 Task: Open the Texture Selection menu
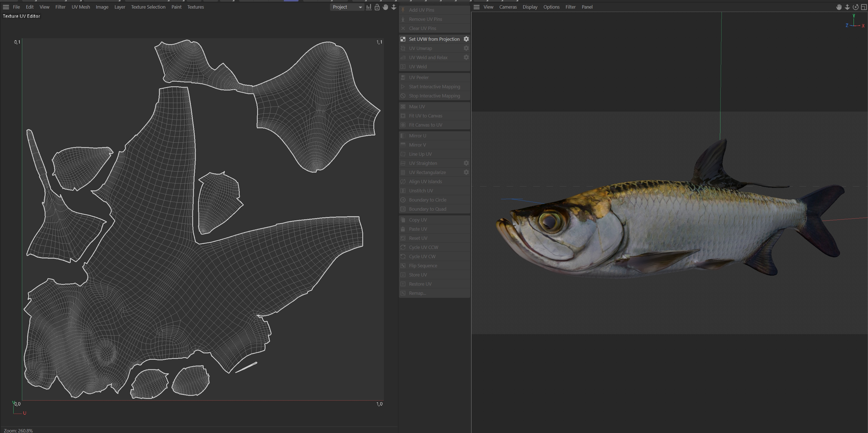[x=148, y=7]
